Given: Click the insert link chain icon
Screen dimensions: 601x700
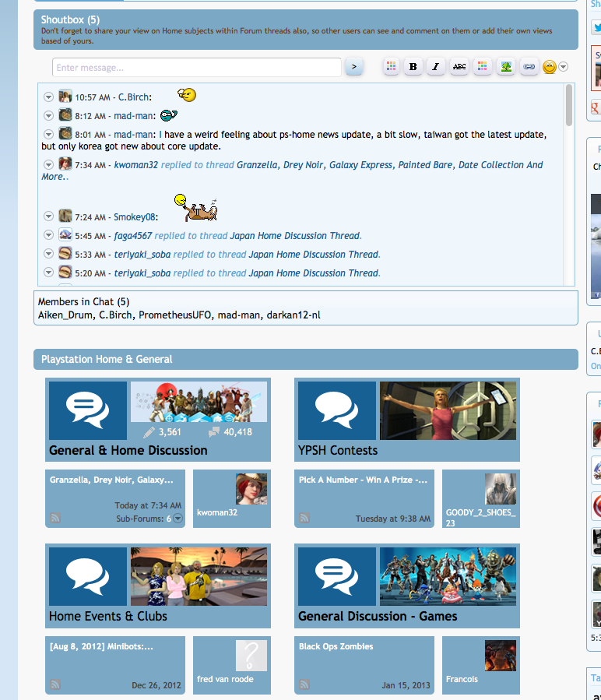Looking at the screenshot, I should tap(529, 67).
